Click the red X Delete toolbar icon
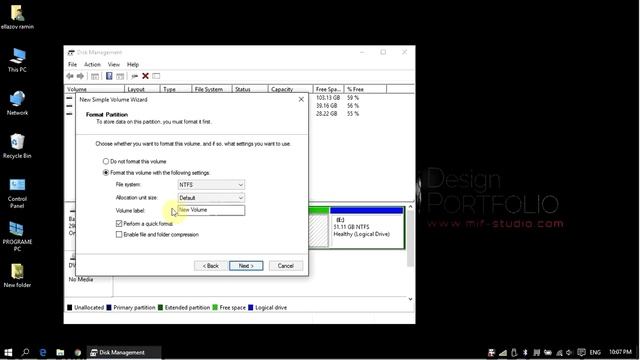 tap(145, 76)
